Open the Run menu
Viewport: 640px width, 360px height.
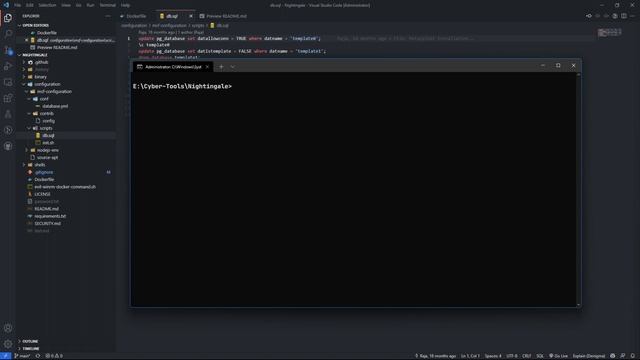click(90, 5)
